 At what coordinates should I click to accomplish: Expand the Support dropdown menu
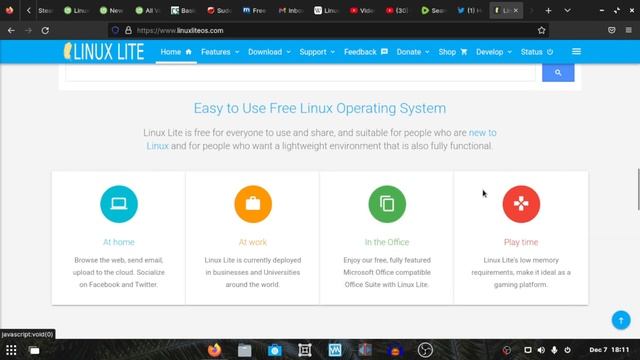[x=317, y=52]
